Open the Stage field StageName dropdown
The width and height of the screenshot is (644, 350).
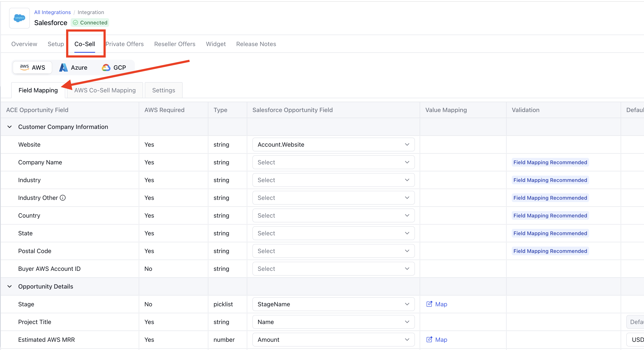(333, 304)
